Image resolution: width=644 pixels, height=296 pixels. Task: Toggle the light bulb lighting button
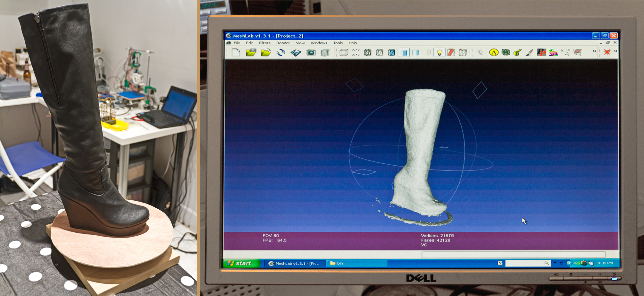pyautogui.click(x=439, y=52)
